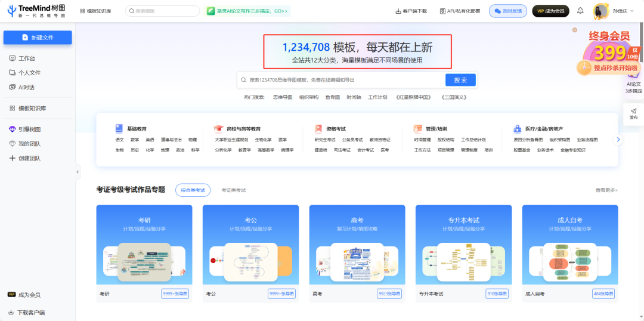The image size is (644, 321).
Task: Select the 综合类考试 tab
Action: pos(193,190)
